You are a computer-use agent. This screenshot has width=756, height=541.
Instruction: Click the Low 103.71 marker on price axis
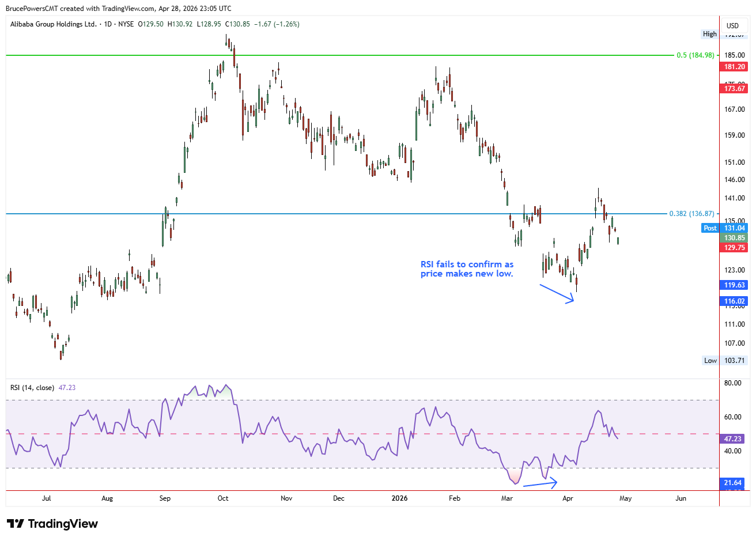coord(724,361)
